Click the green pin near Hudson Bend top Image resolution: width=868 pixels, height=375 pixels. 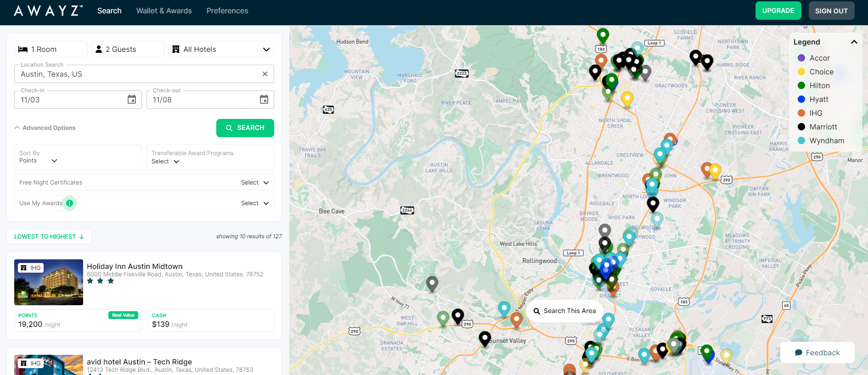tap(603, 35)
